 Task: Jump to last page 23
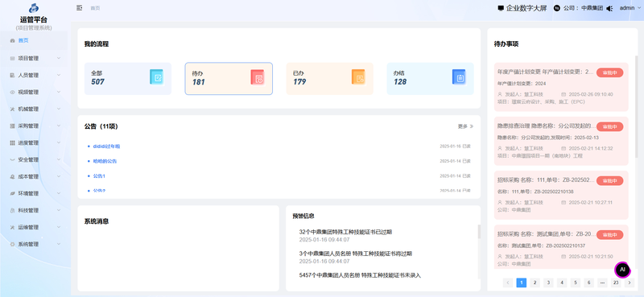616,283
